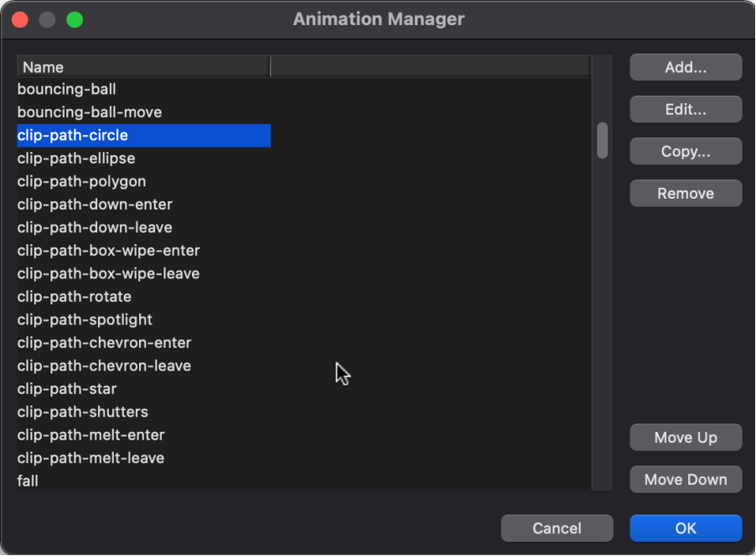Select clip-path-box-wipe-enter animation
This screenshot has height=556, width=756.
point(143,251)
